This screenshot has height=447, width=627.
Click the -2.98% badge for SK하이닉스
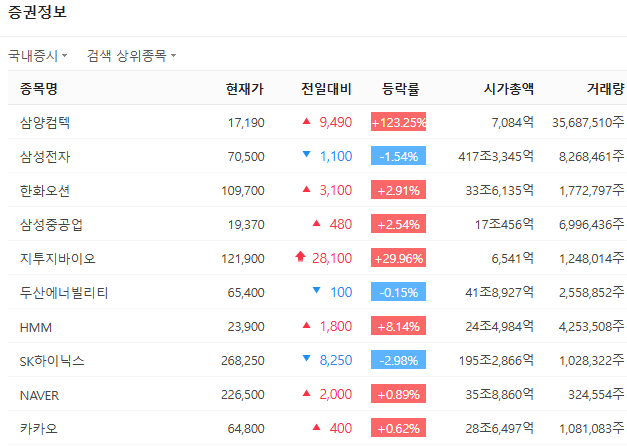coord(398,359)
